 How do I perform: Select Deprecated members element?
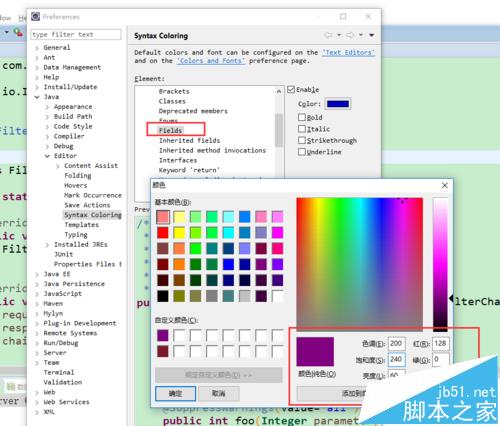pos(193,111)
